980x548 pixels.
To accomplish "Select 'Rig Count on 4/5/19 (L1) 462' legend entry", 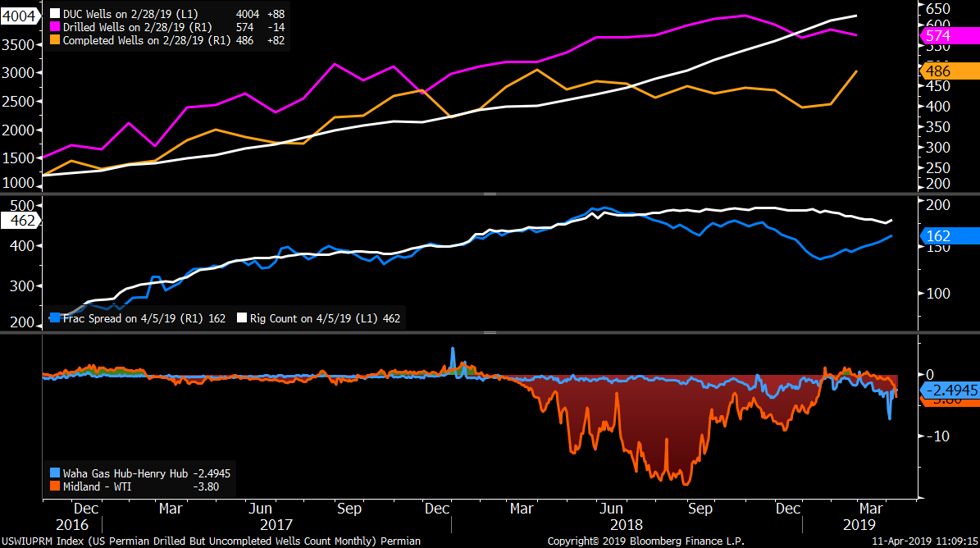I will (x=325, y=318).
